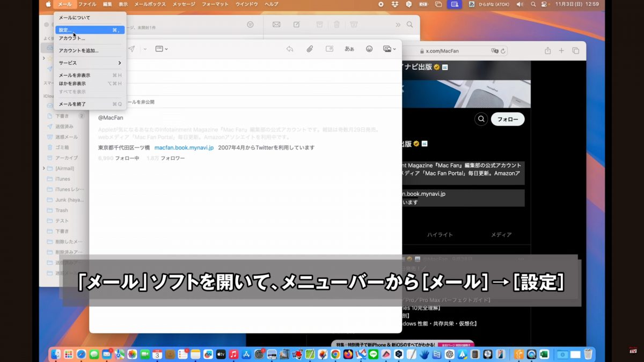Select Trash mailbox in Mail sidebar
644x362 pixels.
(62, 210)
